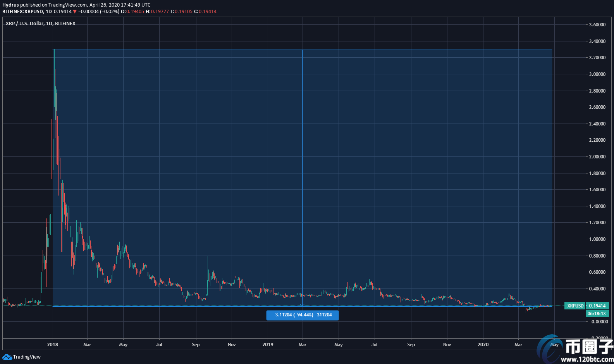Click the 3.60000 price axis label
This screenshot has height=364, width=614.
click(x=597, y=25)
